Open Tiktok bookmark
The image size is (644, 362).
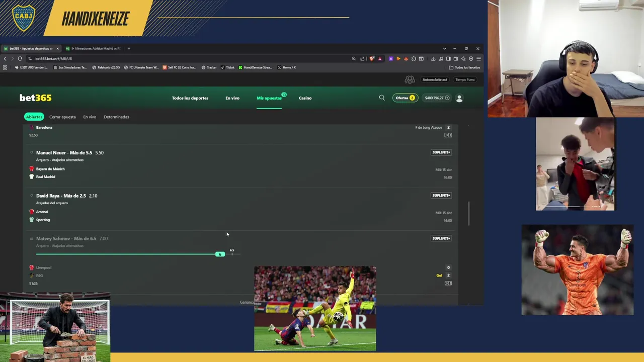pos(227,67)
